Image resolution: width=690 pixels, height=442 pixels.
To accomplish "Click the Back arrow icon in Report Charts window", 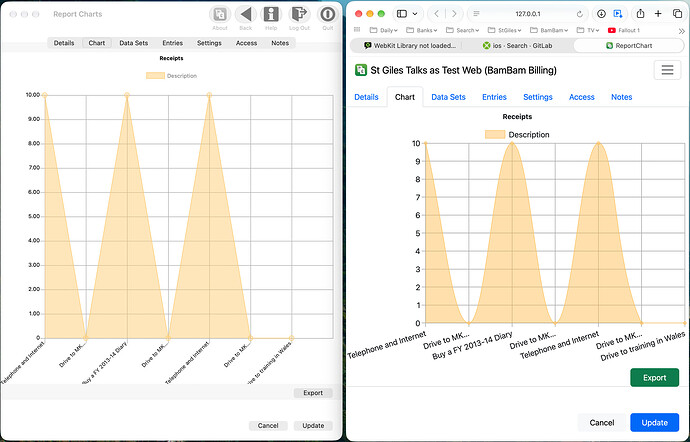I will click(246, 15).
